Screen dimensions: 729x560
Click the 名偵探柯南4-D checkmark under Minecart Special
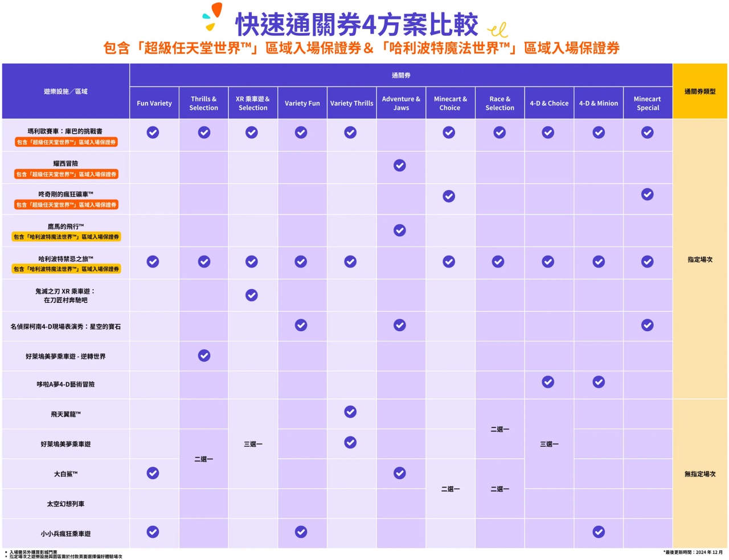(648, 326)
